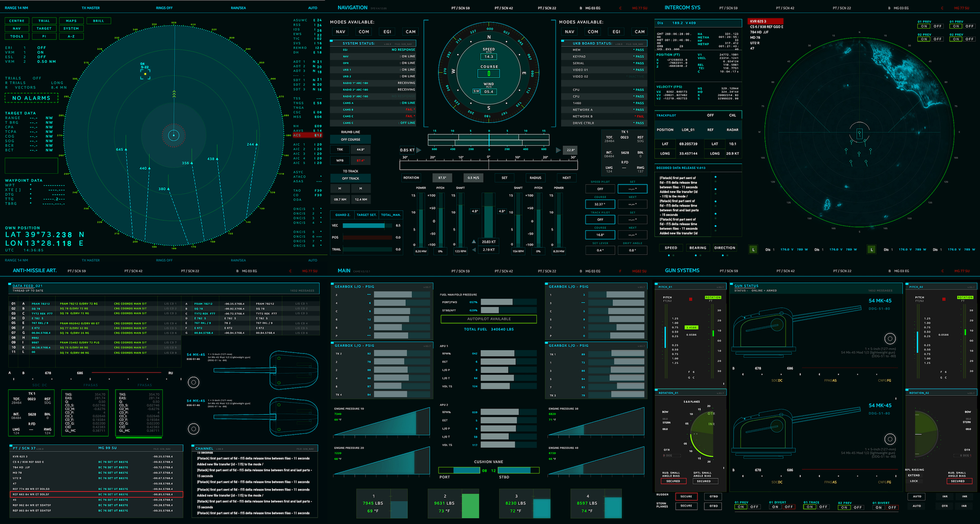Image resolution: width=980 pixels, height=524 pixels.
Task: Select CAM mode above UKB Board Status
Action: pyautogui.click(x=639, y=31)
